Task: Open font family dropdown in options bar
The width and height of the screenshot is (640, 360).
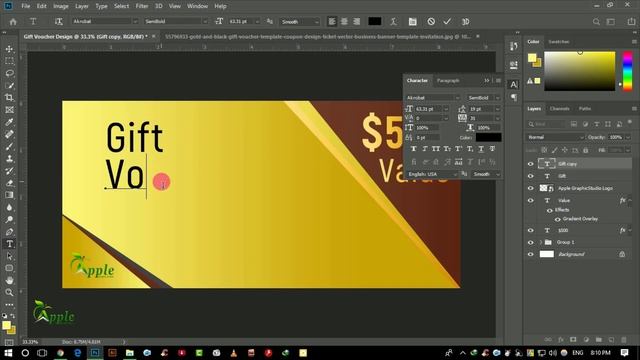Action: [135, 21]
